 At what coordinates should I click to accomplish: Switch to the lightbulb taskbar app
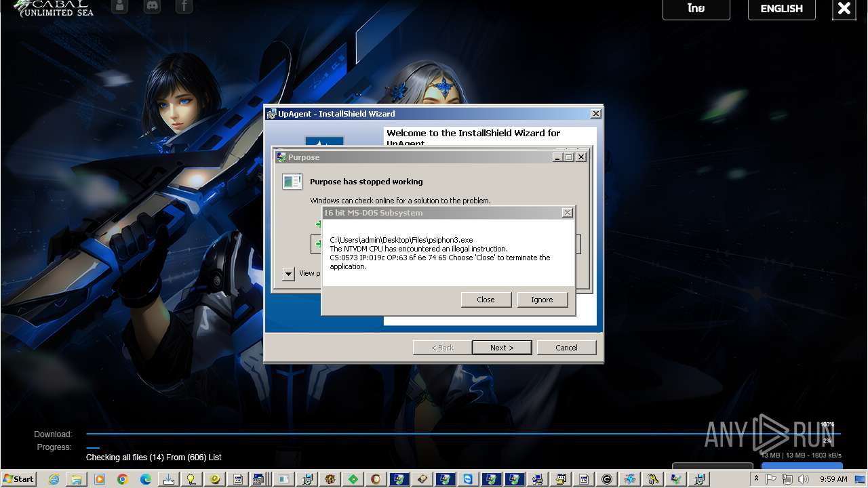192,479
